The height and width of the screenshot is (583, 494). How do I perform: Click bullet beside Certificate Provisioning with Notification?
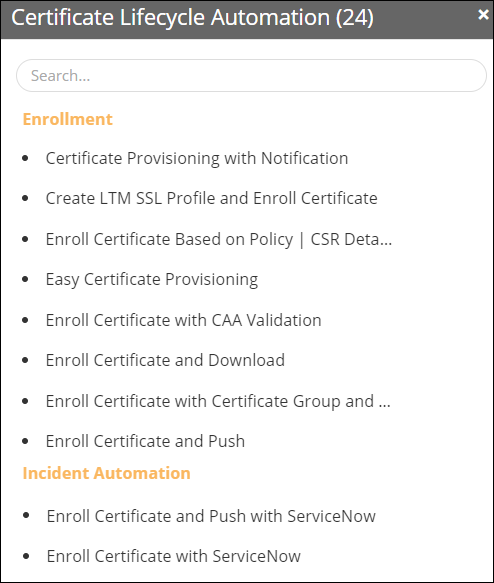(x=25, y=158)
